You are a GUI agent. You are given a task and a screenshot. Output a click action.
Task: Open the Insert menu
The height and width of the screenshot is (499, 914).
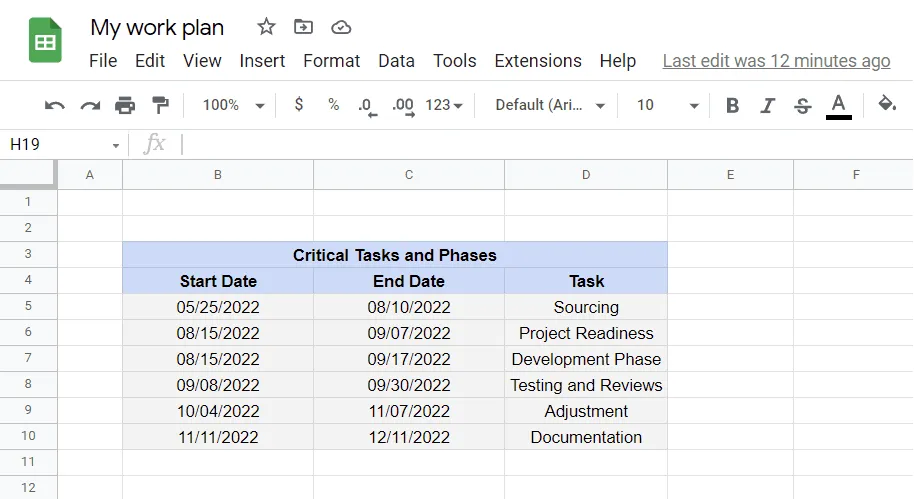pos(262,61)
